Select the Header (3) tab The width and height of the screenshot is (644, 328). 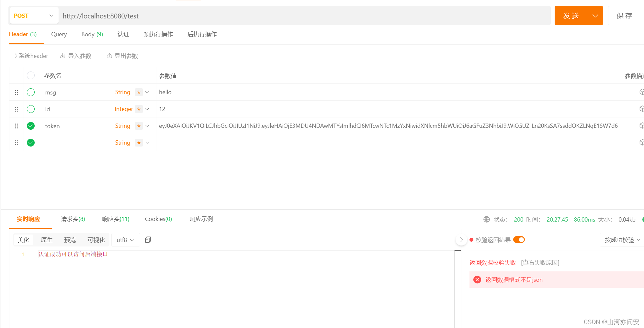pos(23,34)
